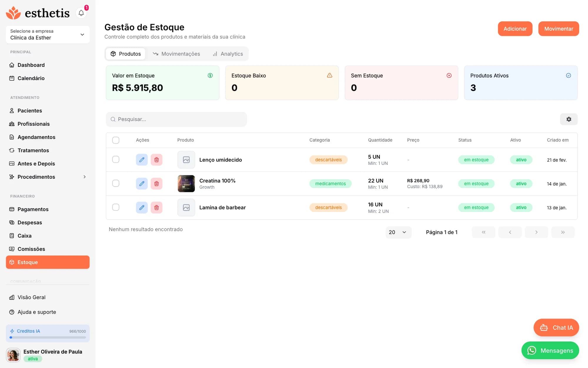
Task: Click the table settings gear icon
Action: 569,119
